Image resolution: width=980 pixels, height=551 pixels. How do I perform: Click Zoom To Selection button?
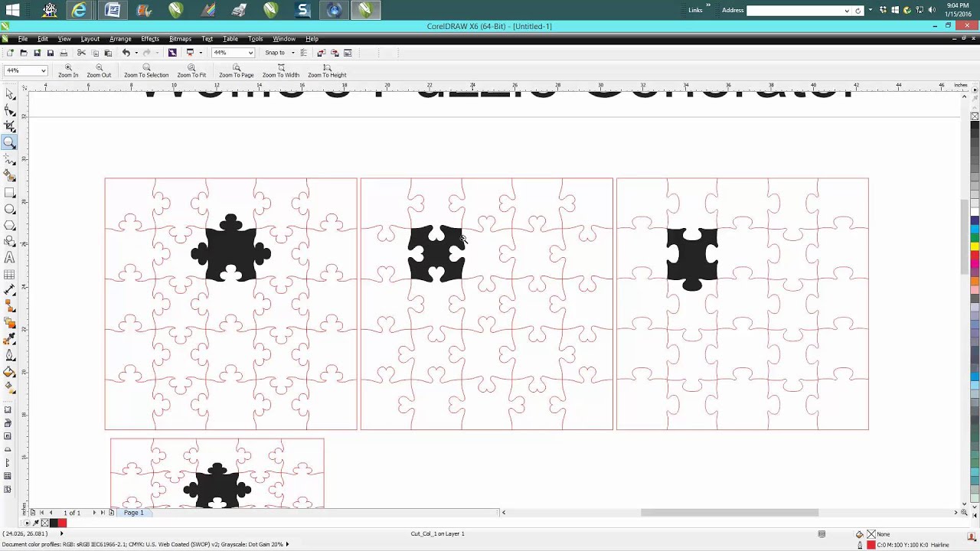coord(146,71)
